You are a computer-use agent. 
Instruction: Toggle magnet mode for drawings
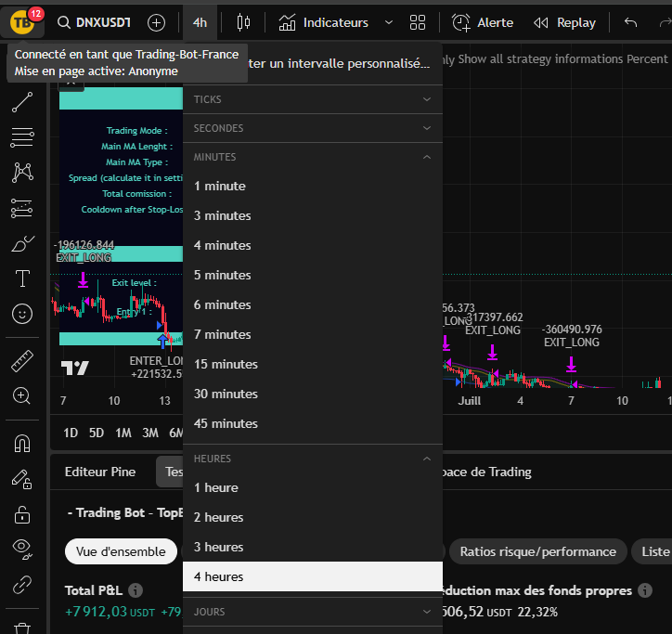coord(22,443)
